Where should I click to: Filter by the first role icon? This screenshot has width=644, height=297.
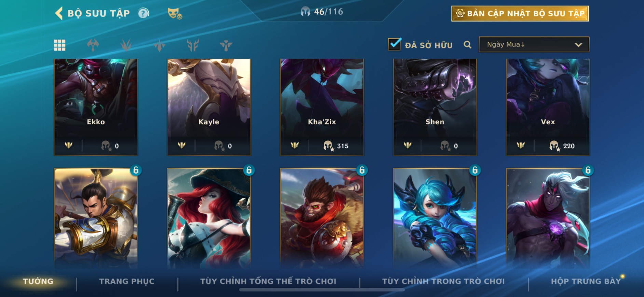pyautogui.click(x=93, y=45)
